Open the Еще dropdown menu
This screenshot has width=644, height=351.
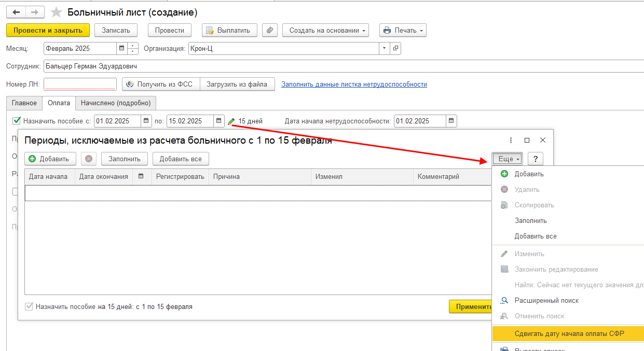(x=508, y=159)
